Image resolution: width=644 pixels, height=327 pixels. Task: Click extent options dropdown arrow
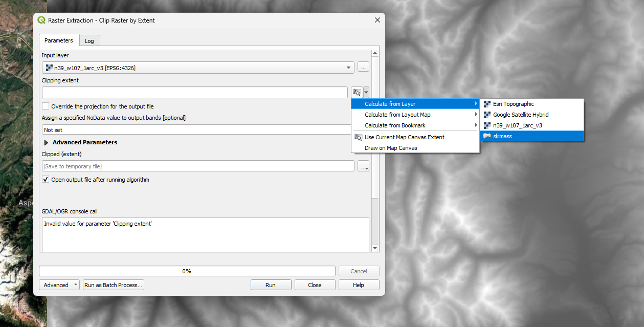(366, 93)
